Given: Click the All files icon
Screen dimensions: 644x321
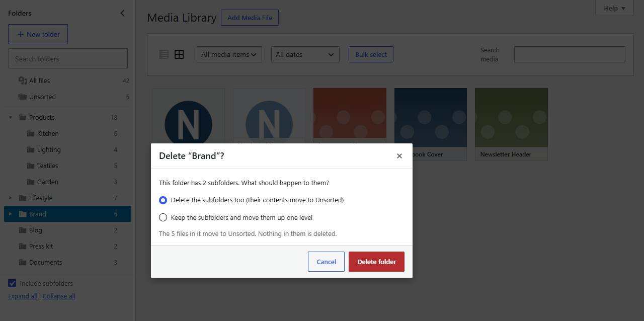Looking at the screenshot, I should point(23,81).
